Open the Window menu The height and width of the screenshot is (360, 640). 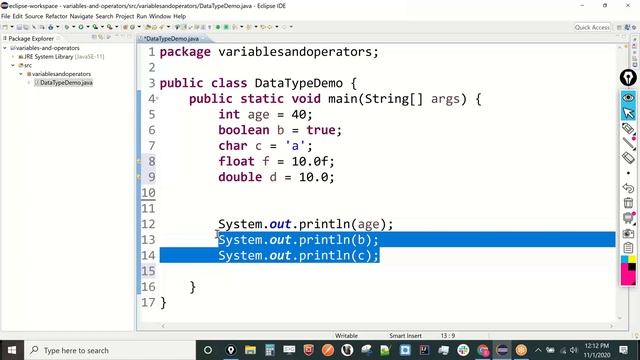tap(160, 16)
